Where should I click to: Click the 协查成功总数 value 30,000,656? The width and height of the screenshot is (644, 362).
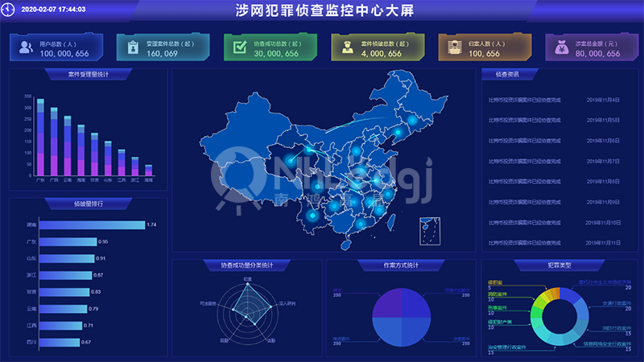(276, 54)
